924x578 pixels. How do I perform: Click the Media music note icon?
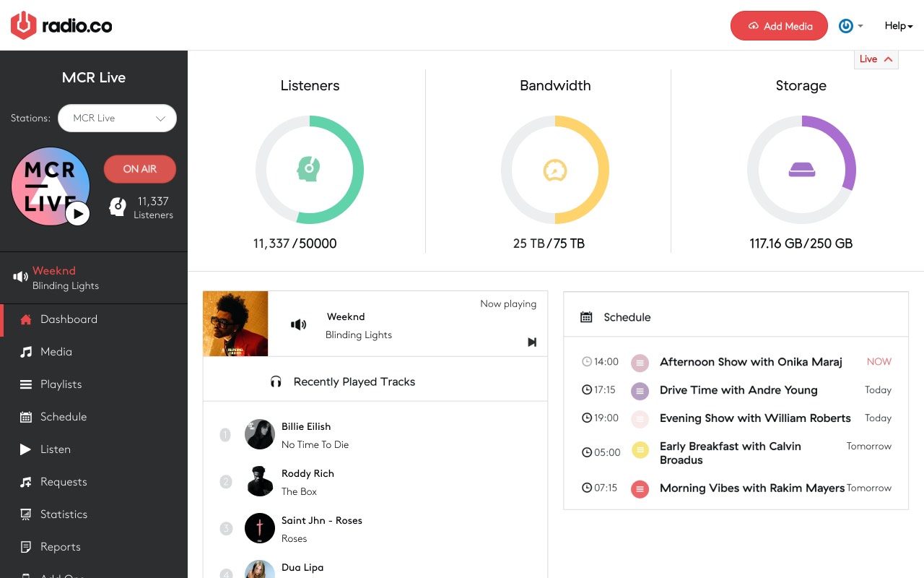tap(26, 352)
